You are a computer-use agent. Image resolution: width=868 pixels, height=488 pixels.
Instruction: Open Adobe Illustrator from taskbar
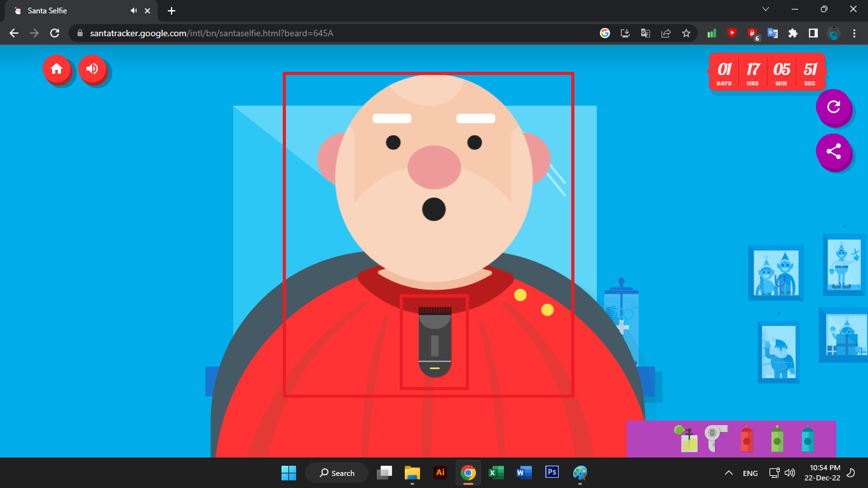click(x=440, y=473)
